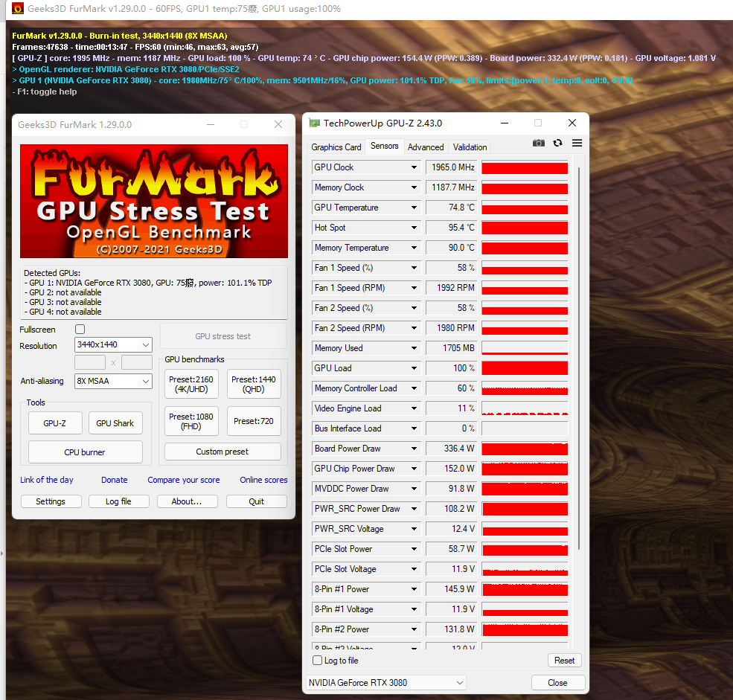The height and width of the screenshot is (700, 733).
Task: Click the 336.4 W Board Power Draw value
Action: (451, 449)
